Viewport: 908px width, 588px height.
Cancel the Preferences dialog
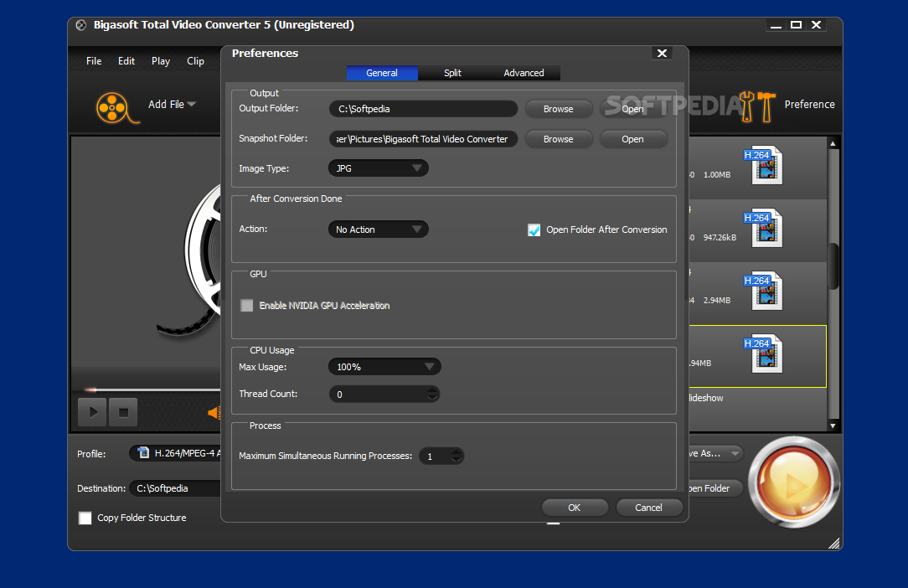[x=648, y=508]
